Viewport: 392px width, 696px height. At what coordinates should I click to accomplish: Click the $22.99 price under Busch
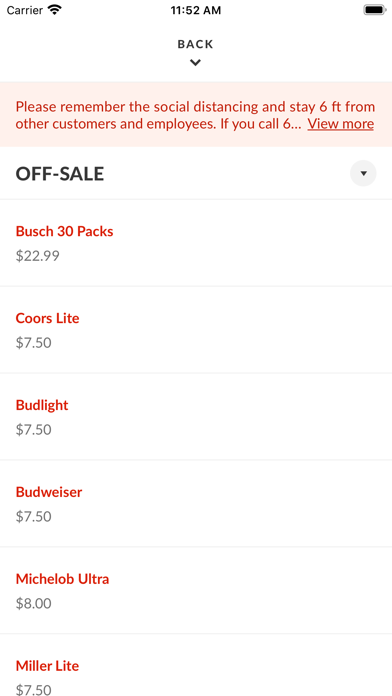tap(37, 256)
